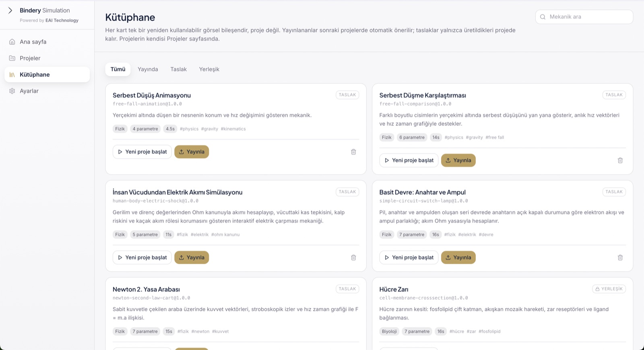Click Yayınla on Basit Devre card
The image size is (644, 350).
(458, 258)
